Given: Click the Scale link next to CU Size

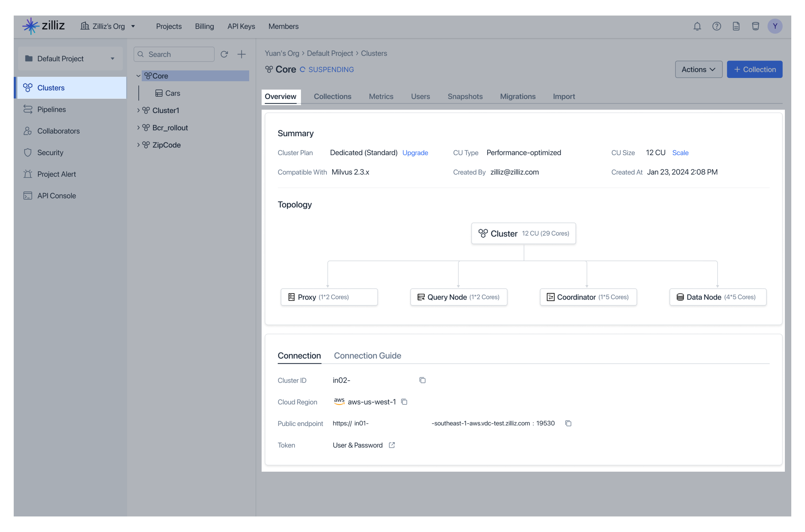Looking at the screenshot, I should pos(680,153).
